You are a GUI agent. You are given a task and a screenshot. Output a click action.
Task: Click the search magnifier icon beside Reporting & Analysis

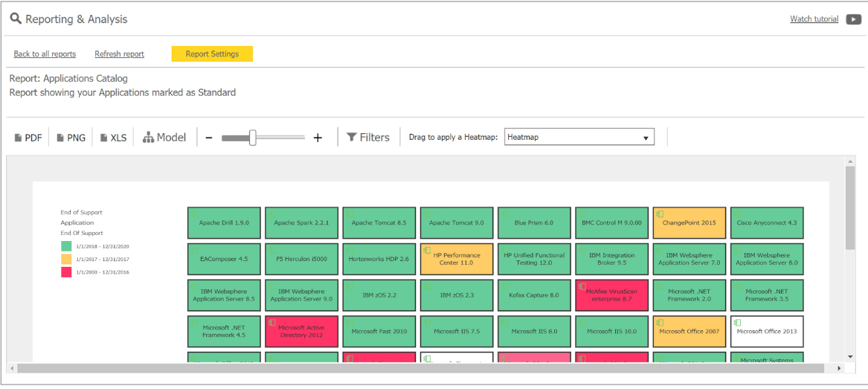pyautogui.click(x=16, y=19)
